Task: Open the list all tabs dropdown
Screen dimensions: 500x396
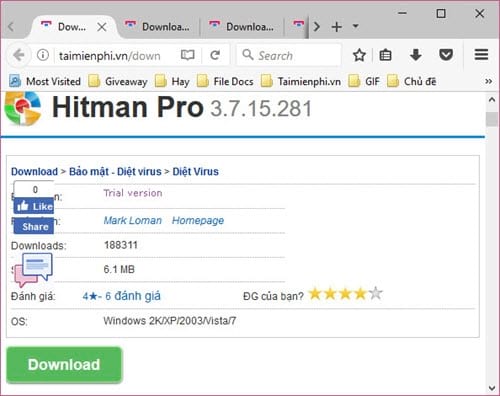Action: coord(356,26)
